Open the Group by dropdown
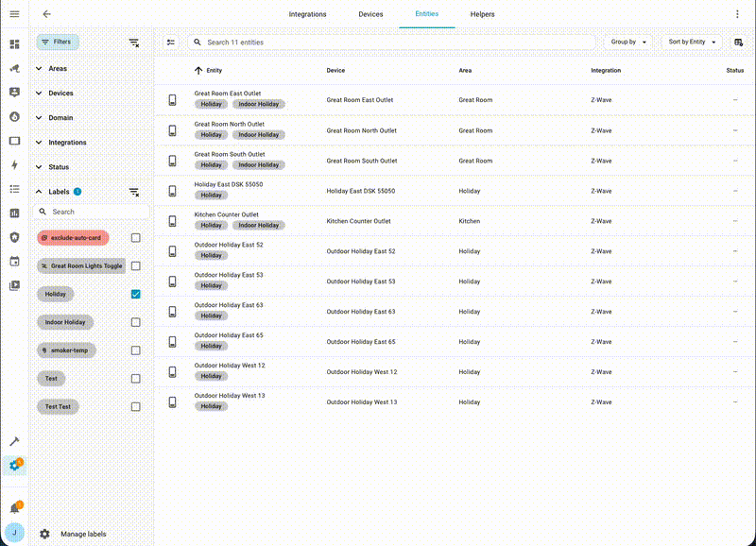The image size is (756, 546). pos(628,43)
